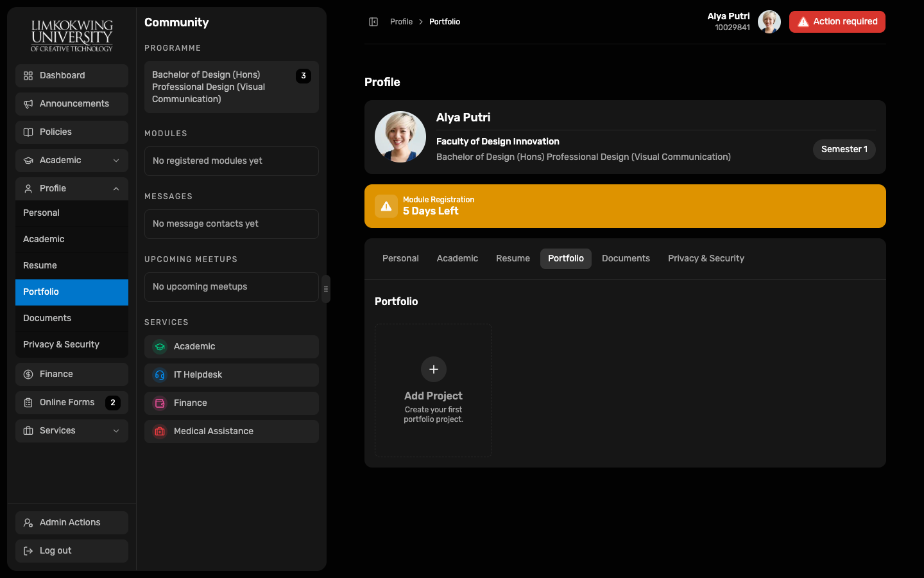
Task: Expand the Academic sidebar chevron
Action: [116, 161]
